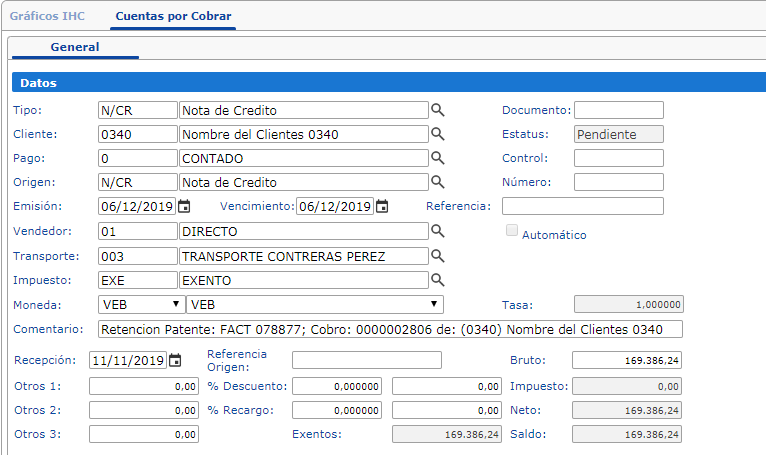The height and width of the screenshot is (455, 766).
Task: Open the Origen lookup magnifier
Action: click(437, 182)
